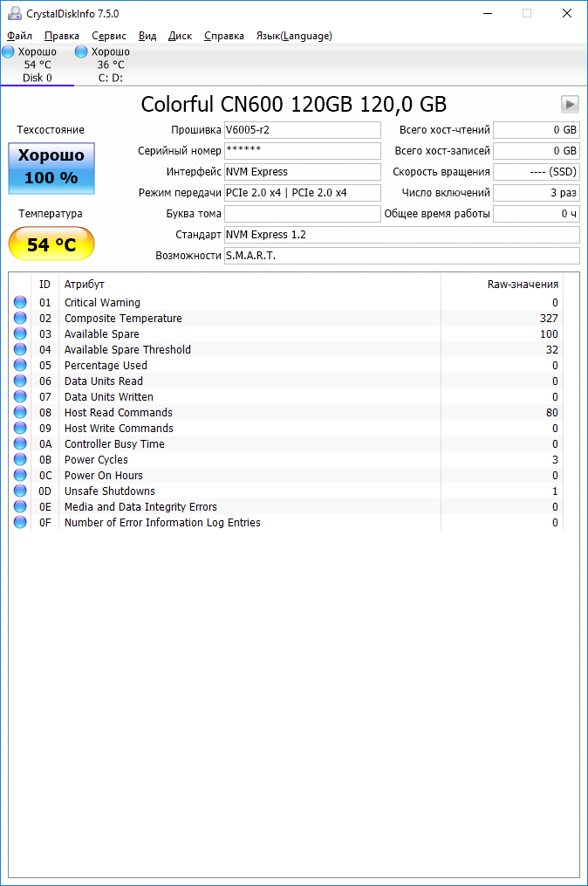Viewport: 588px width, 886px height.
Task: Click the CrystalDiskInfo title bar app icon
Action: coord(15,13)
